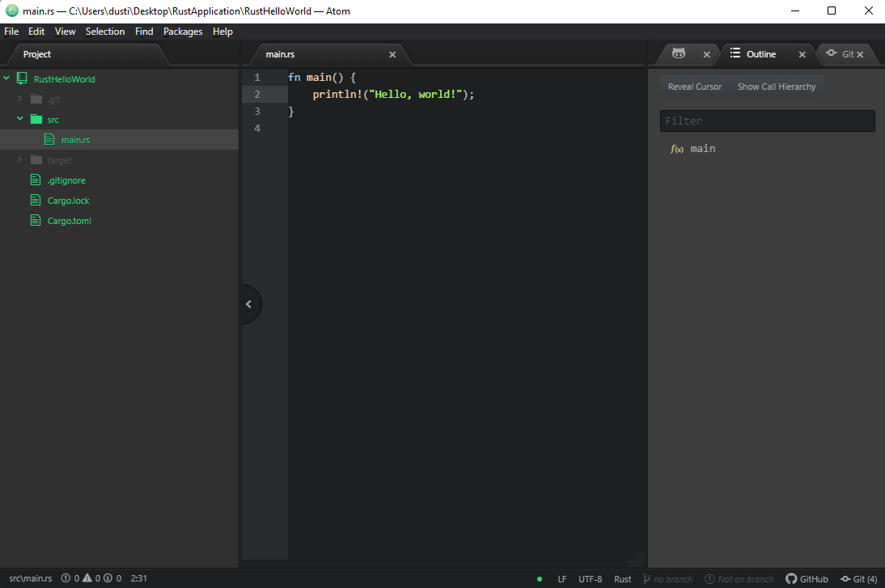Close the main.rs editor tab

tap(392, 54)
